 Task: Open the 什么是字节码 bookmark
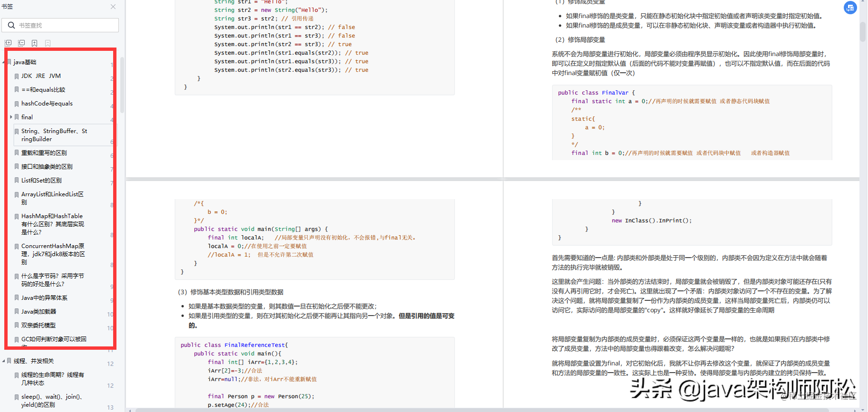point(53,280)
